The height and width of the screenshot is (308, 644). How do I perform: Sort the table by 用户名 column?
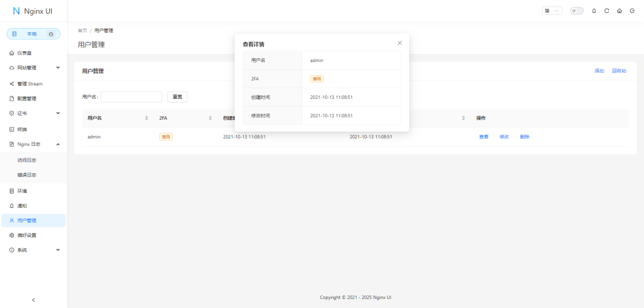147,118
